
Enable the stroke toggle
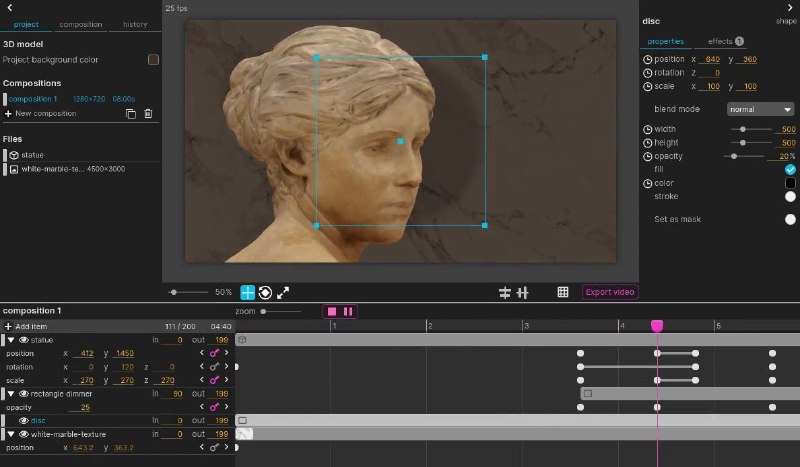(x=790, y=197)
